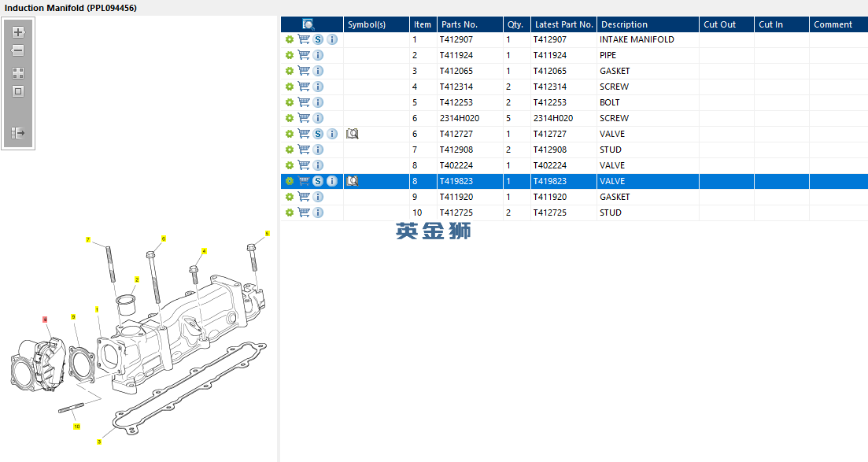The height and width of the screenshot is (462, 868).
Task: Select PIPE description text
Action: (x=608, y=55)
